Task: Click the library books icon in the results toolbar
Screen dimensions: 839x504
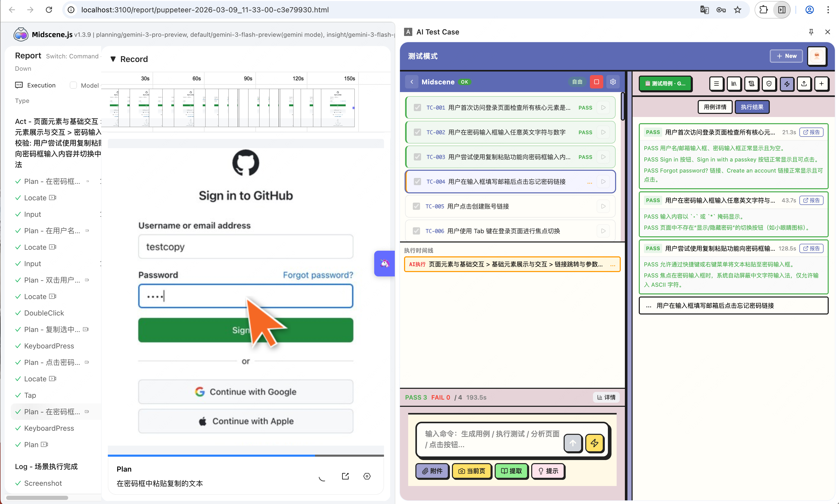Action: coord(734,84)
